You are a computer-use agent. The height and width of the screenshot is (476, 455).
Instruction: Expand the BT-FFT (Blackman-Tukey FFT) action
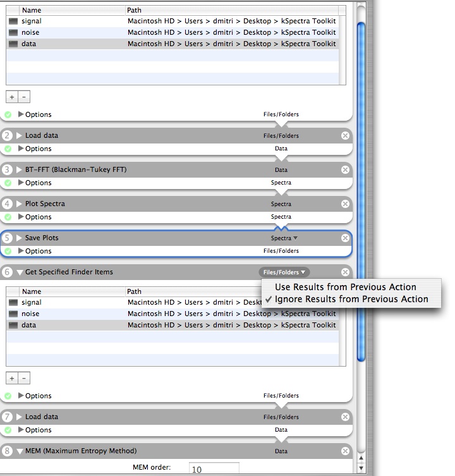click(19, 169)
